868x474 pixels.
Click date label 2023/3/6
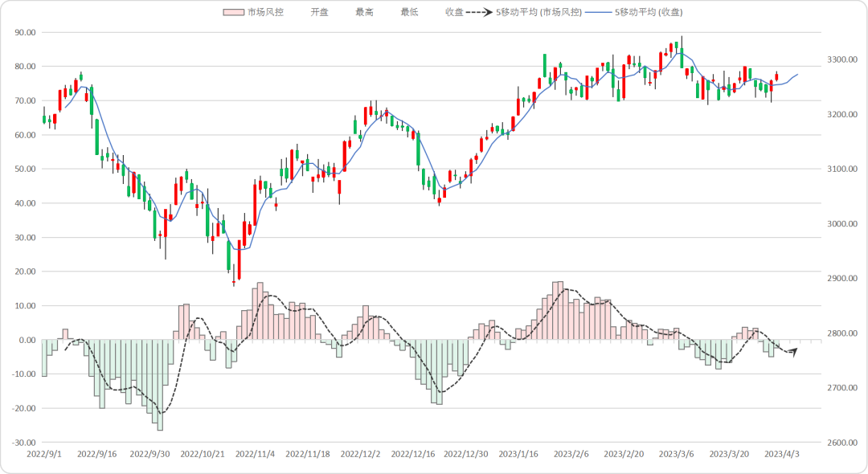[x=677, y=454]
